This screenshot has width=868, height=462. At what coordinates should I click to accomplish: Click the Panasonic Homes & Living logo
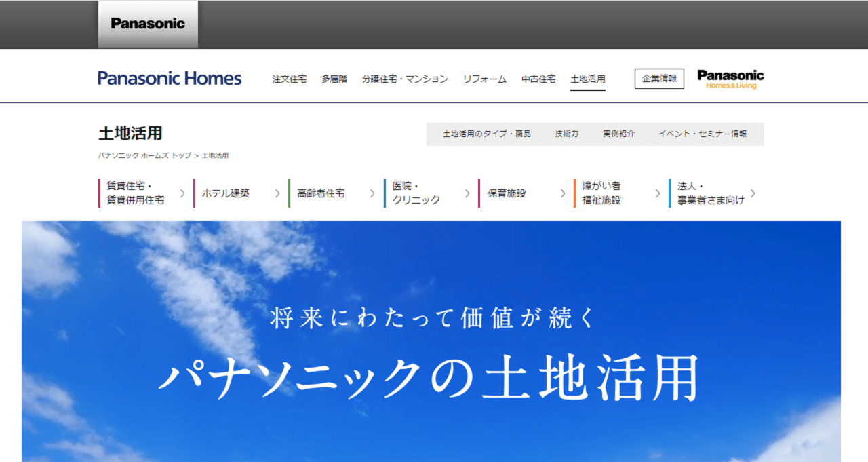730,79
